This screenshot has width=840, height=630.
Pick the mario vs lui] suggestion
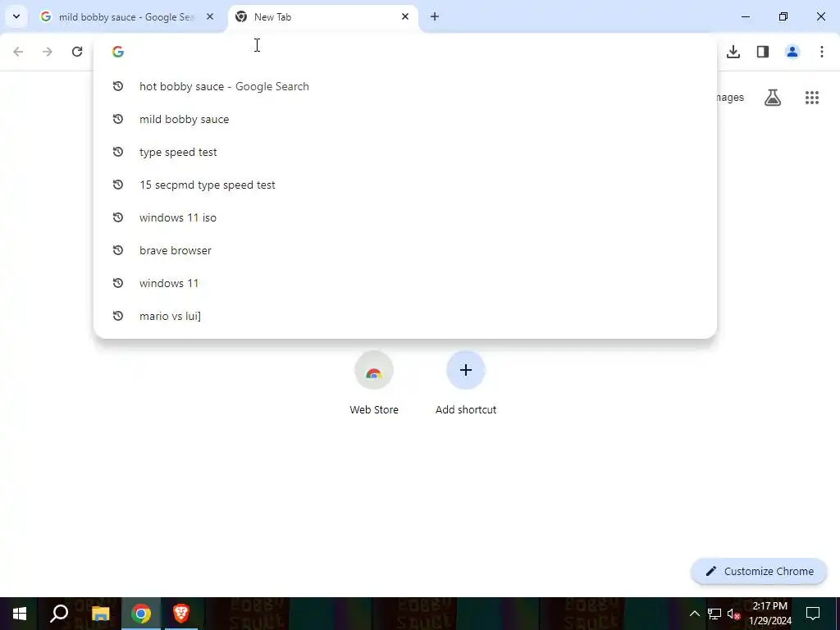click(x=405, y=316)
